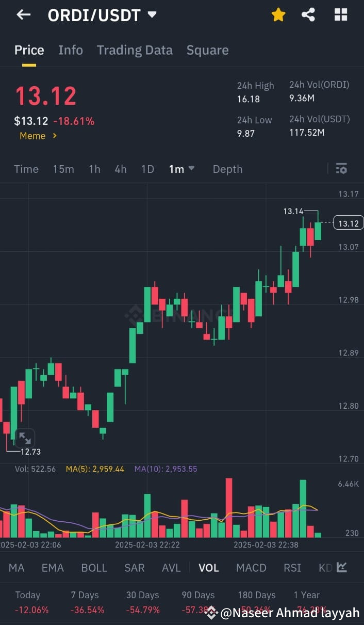Image resolution: width=364 pixels, height=625 pixels.
Task: Open the four-square grid menu icon
Action: [x=341, y=14]
